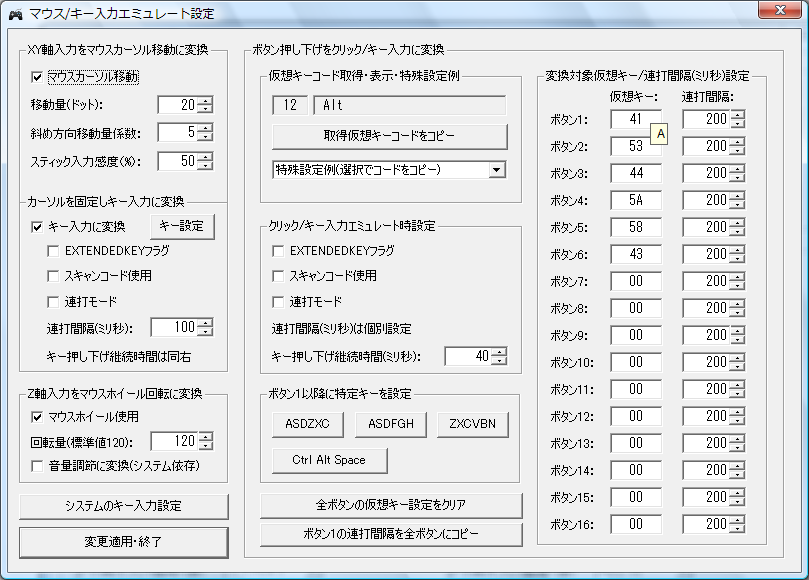Click the キー設定 button
Screen dimensions: 809x580
click(x=182, y=226)
